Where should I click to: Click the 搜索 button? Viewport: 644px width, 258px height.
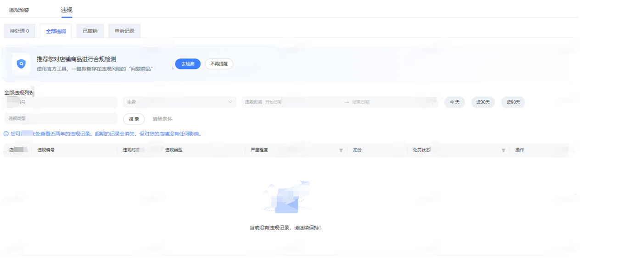[134, 119]
